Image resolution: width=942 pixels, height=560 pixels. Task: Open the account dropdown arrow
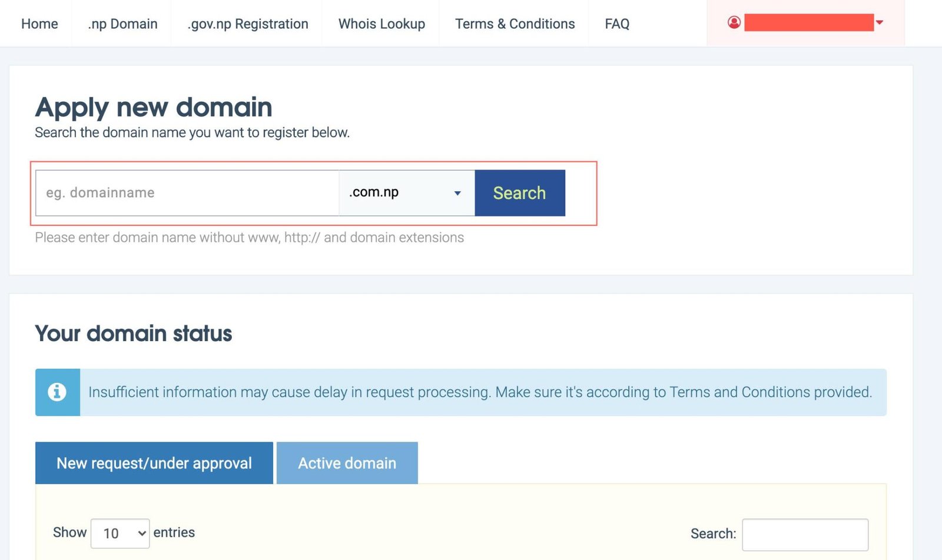(x=880, y=22)
